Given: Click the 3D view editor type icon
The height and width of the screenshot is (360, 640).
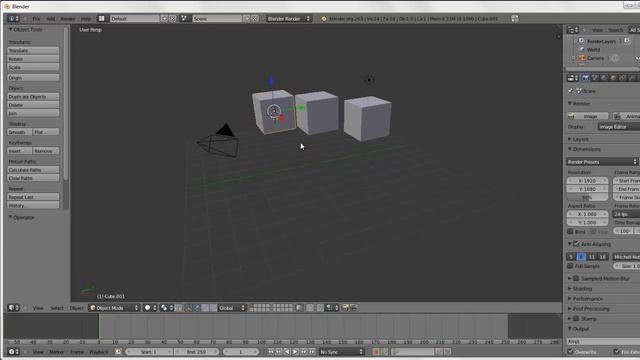Looking at the screenshot, I should 13,308.
